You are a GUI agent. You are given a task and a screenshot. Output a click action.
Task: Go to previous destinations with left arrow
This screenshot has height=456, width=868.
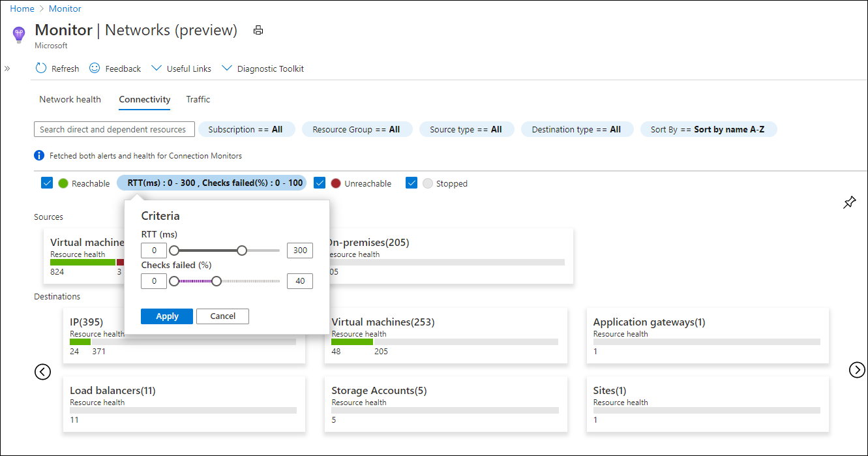coord(42,371)
